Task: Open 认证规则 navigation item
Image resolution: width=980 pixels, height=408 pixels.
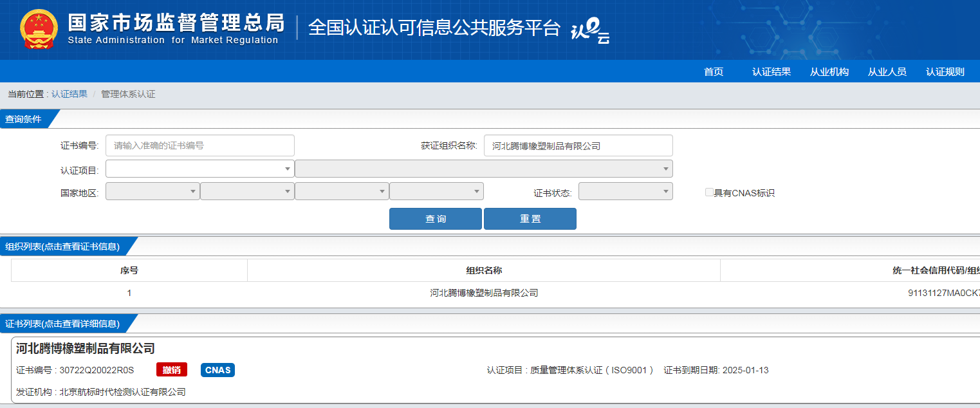Action: click(x=945, y=72)
